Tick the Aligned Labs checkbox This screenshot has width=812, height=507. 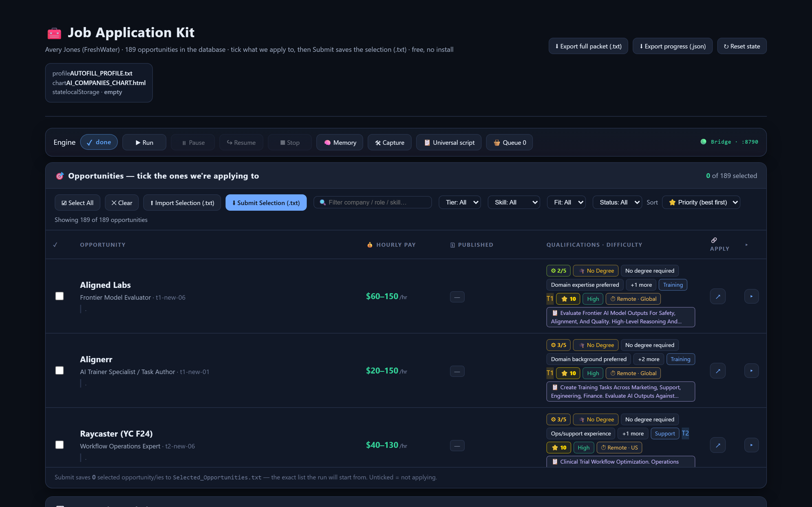pos(59,296)
